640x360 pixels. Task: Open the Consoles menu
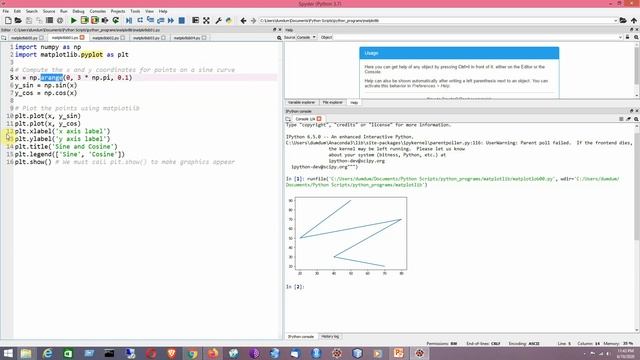pos(98,11)
